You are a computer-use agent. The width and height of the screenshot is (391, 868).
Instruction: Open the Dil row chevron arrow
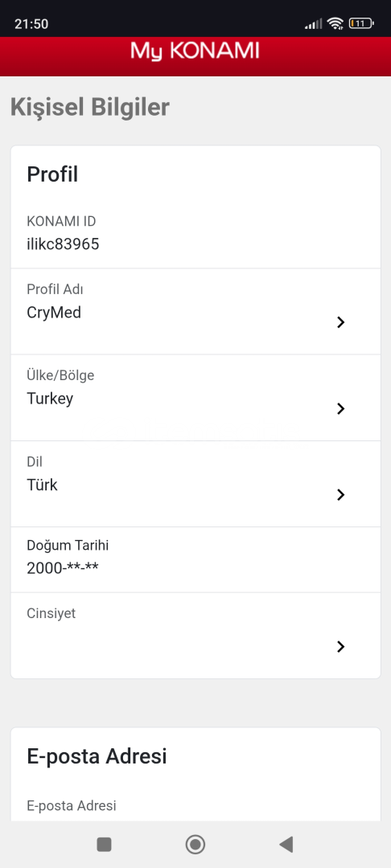(x=340, y=495)
